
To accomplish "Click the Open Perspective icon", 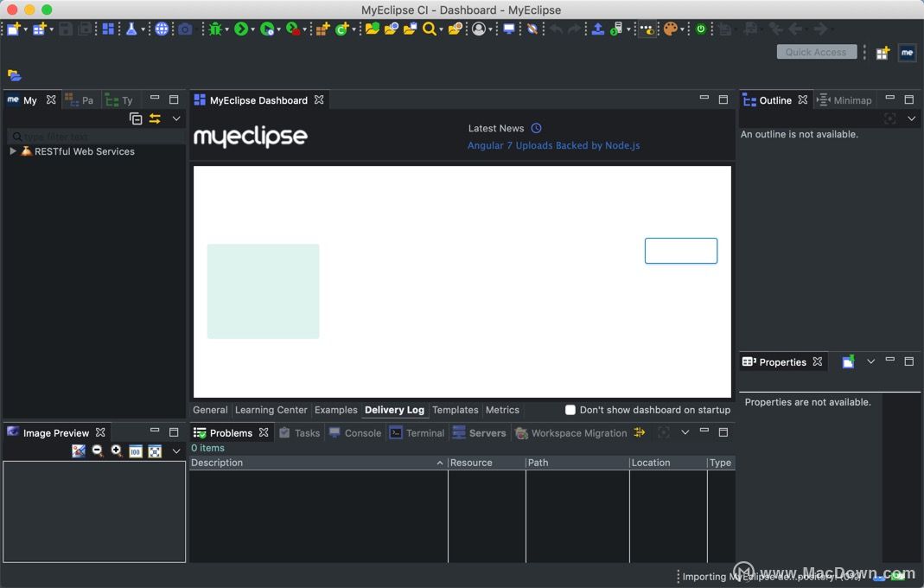I will click(x=883, y=53).
